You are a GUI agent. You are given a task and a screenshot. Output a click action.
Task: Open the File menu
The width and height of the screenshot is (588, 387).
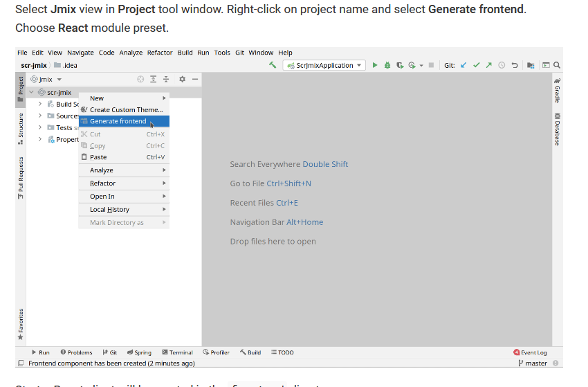point(22,53)
